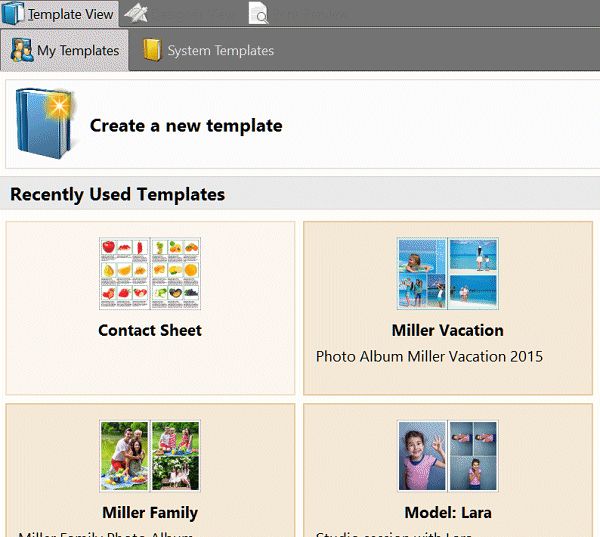Click the text Photo Album Miller Vacation 2015
600x537 pixels.
tap(429, 356)
